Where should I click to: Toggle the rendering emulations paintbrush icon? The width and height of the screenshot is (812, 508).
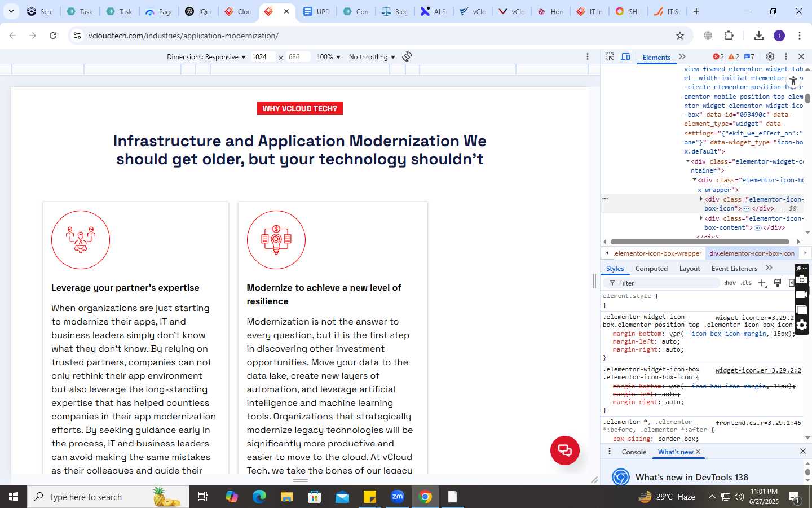click(x=778, y=283)
